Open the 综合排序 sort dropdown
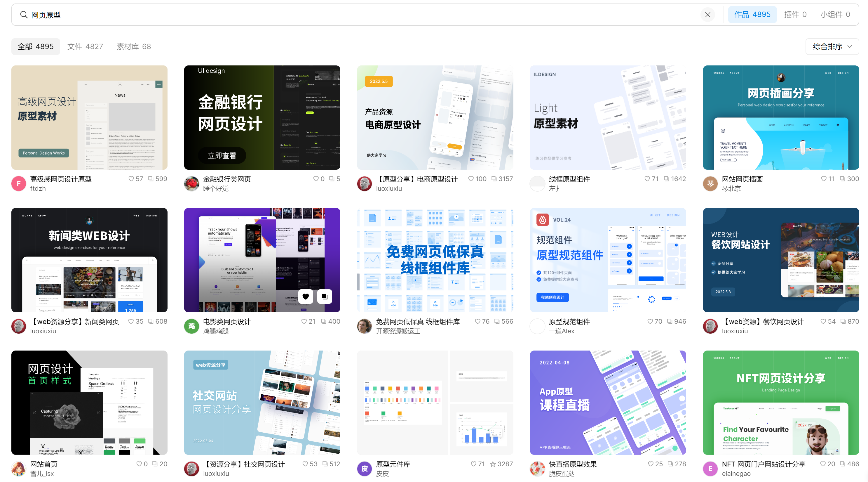This screenshot has height=482, width=868. pyautogui.click(x=832, y=46)
